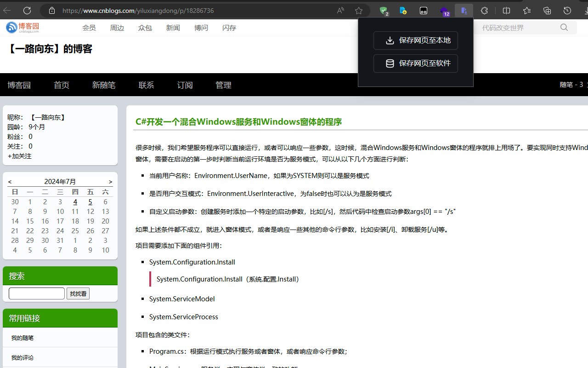This screenshot has height=368, width=588.
Task: Go to next month in the calendar
Action: [x=110, y=181]
